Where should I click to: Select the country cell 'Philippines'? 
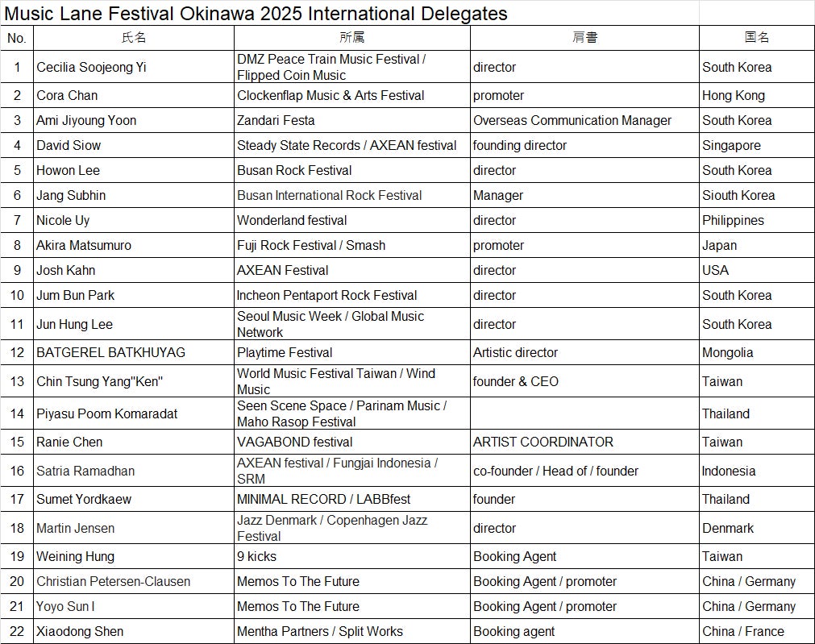(757, 220)
